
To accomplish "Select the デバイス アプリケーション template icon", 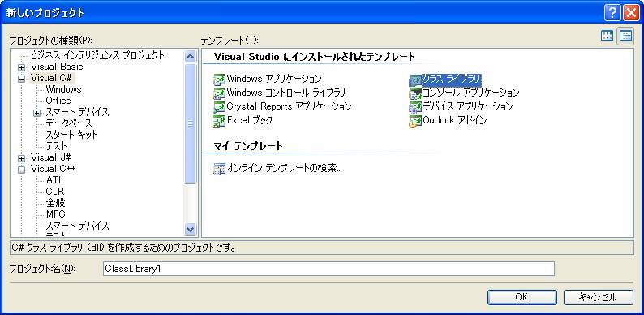I will tap(415, 107).
